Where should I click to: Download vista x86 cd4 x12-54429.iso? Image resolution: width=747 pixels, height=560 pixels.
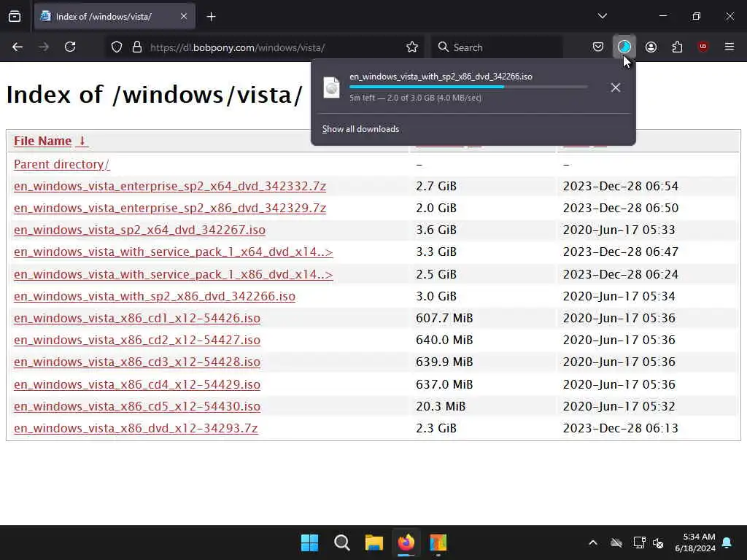(137, 384)
